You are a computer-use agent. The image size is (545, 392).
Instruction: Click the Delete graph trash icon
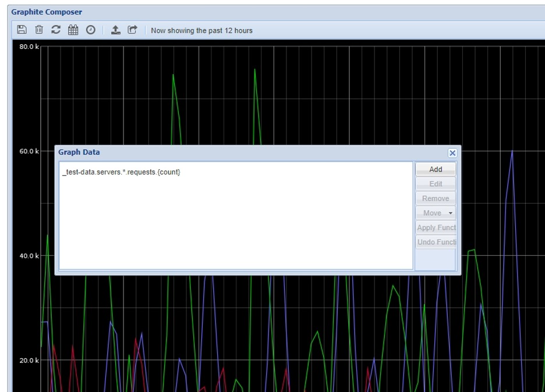(x=39, y=30)
